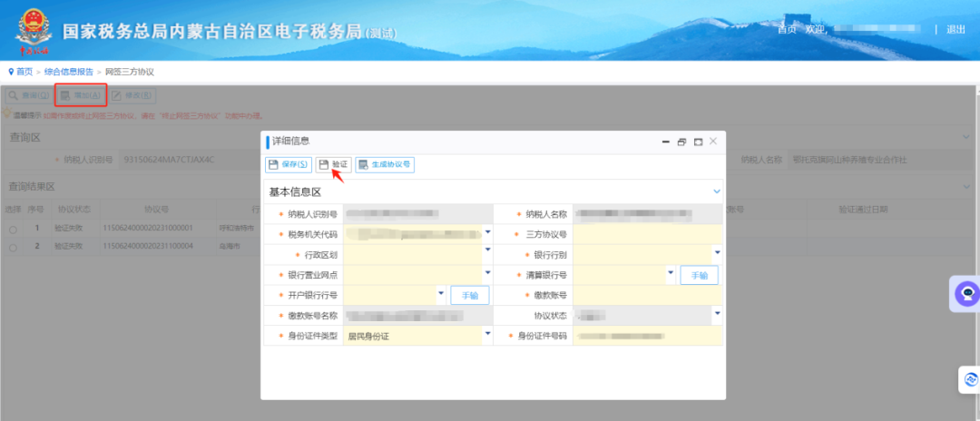Click the cell 115062400002023​1000001
The image size is (980, 421).
(148, 228)
